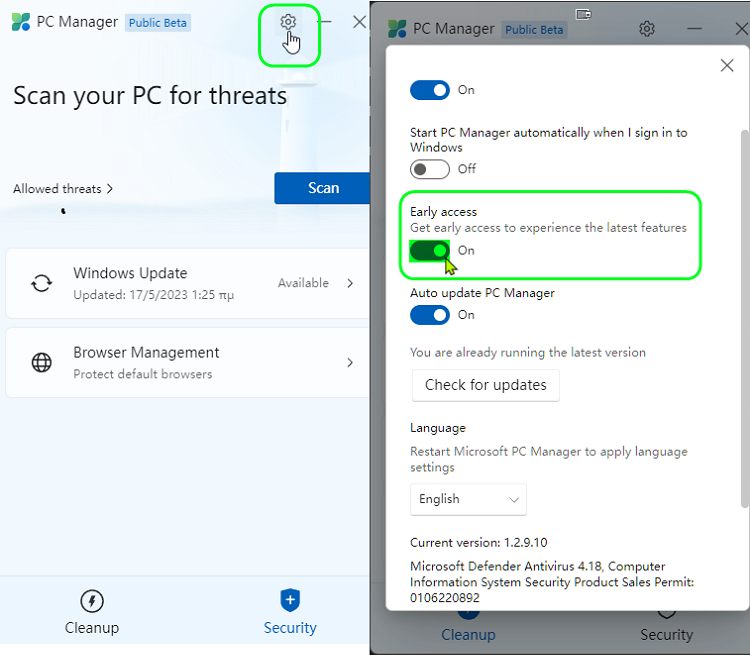
Task: Click the Windows Update refresh icon
Action: pyautogui.click(x=42, y=283)
